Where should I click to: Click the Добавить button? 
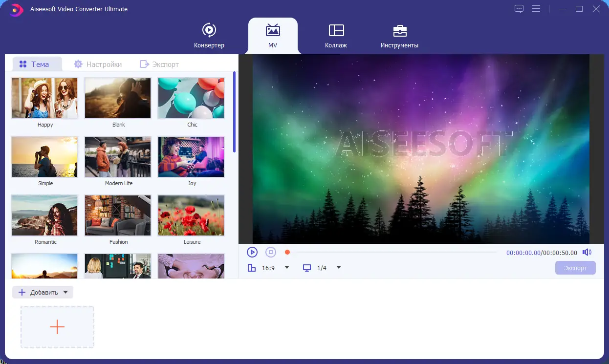(43, 292)
